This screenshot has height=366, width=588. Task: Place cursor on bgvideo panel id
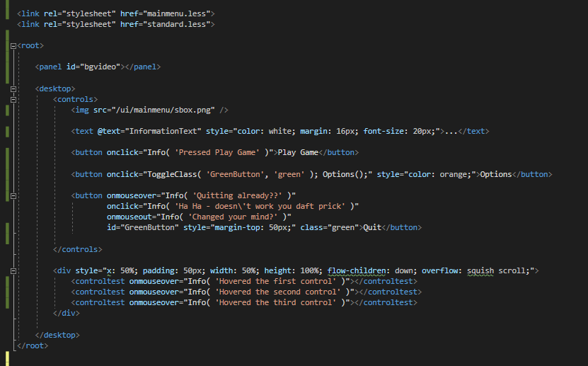pos(100,67)
